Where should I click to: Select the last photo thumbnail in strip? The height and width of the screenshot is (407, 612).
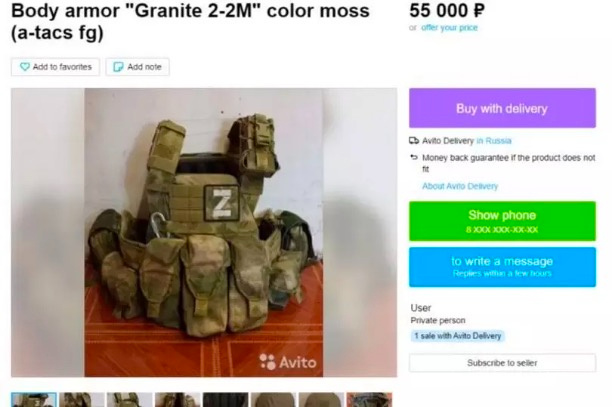pos(369,400)
